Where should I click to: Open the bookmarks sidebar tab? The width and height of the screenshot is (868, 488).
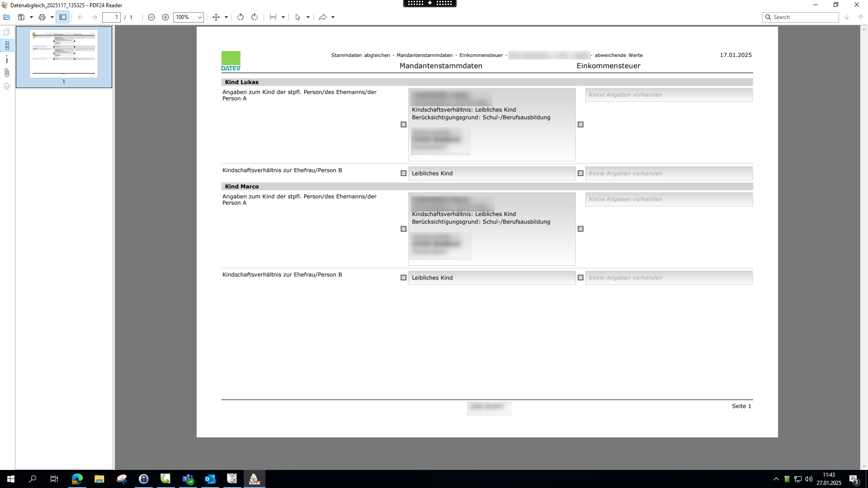coord(7,32)
